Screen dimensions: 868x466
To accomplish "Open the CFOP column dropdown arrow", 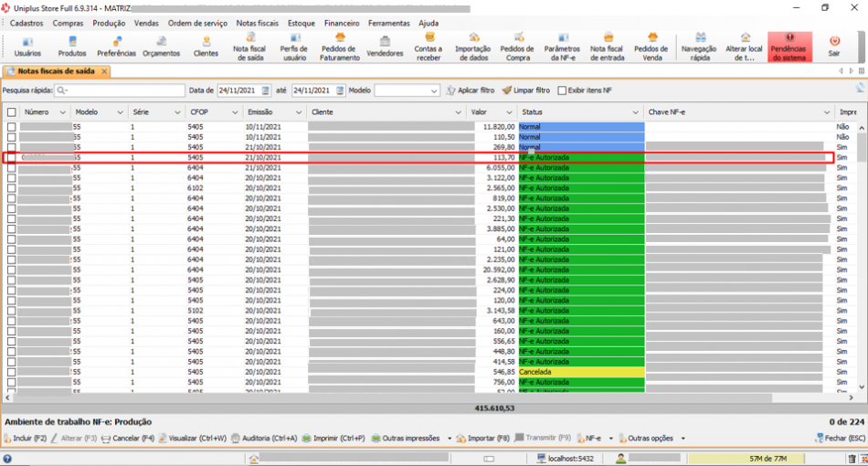I will coord(235,112).
